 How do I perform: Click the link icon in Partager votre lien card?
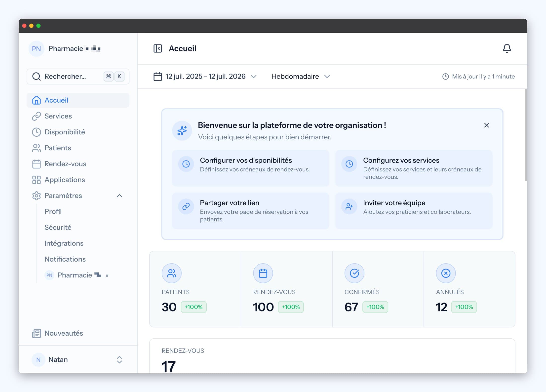[186, 206]
